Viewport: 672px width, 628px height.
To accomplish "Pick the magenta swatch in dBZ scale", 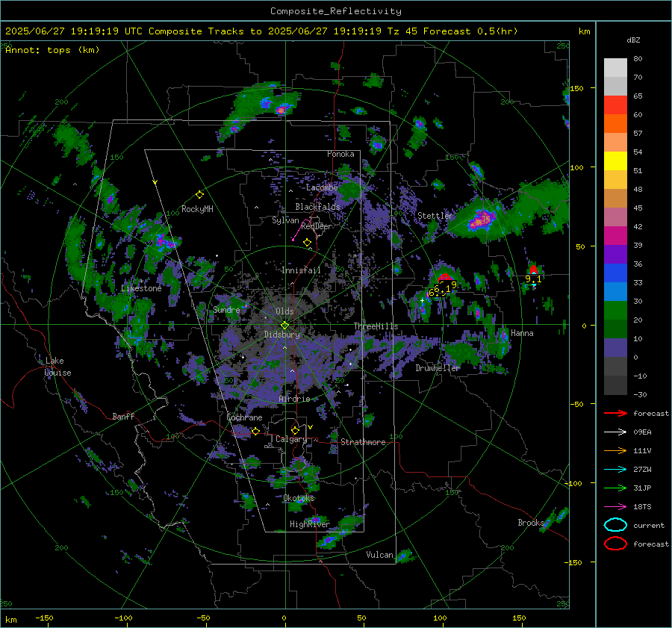I will point(615,236).
